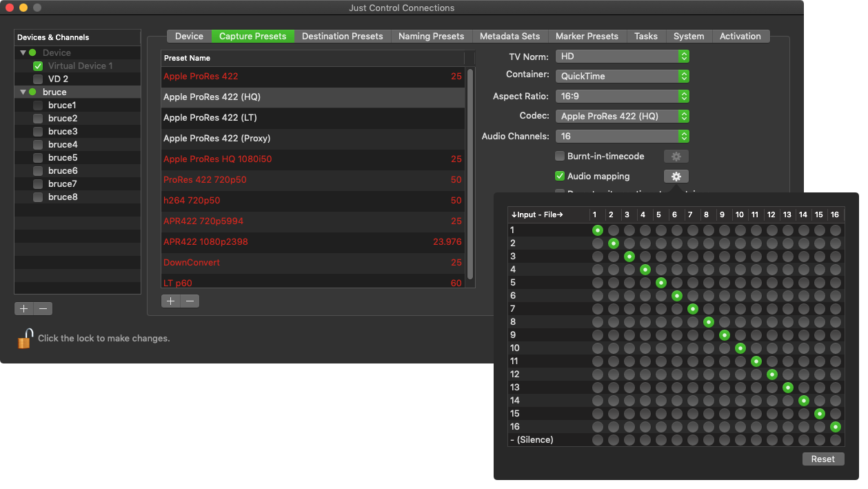Viewport: 868px width, 489px height.
Task: Open the Aspect Ratio dropdown
Action: coord(622,96)
